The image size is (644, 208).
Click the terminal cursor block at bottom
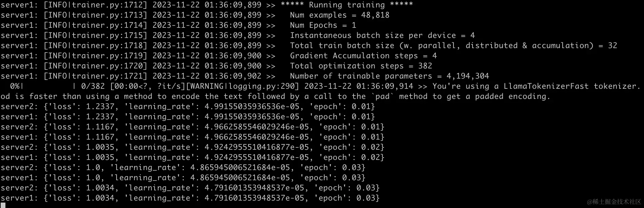3,205
